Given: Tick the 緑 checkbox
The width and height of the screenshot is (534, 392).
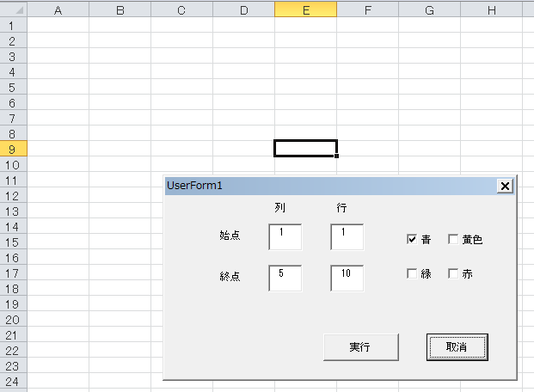Looking at the screenshot, I should pos(412,274).
